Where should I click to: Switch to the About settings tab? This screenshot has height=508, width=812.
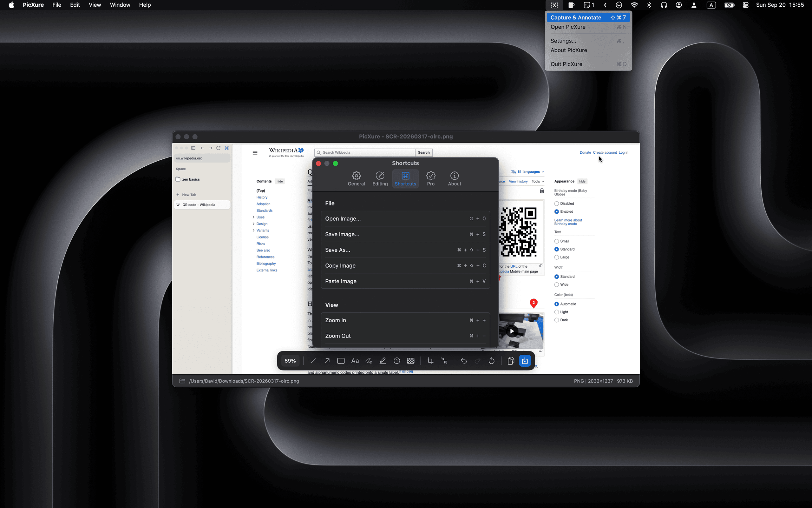(x=454, y=179)
